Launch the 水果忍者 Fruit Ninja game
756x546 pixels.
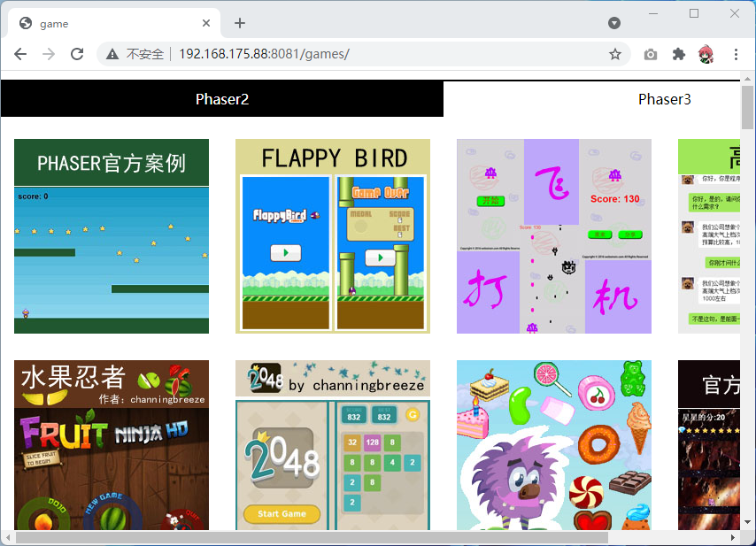(x=112, y=445)
